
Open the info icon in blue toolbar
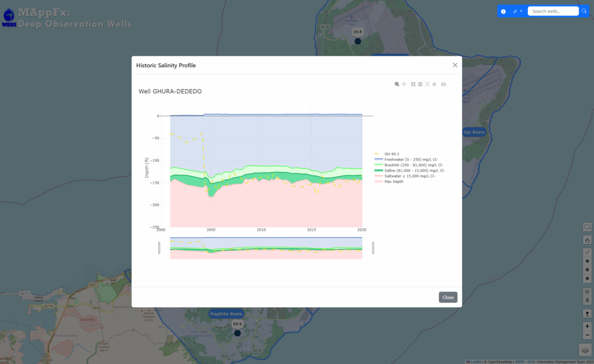pos(503,11)
